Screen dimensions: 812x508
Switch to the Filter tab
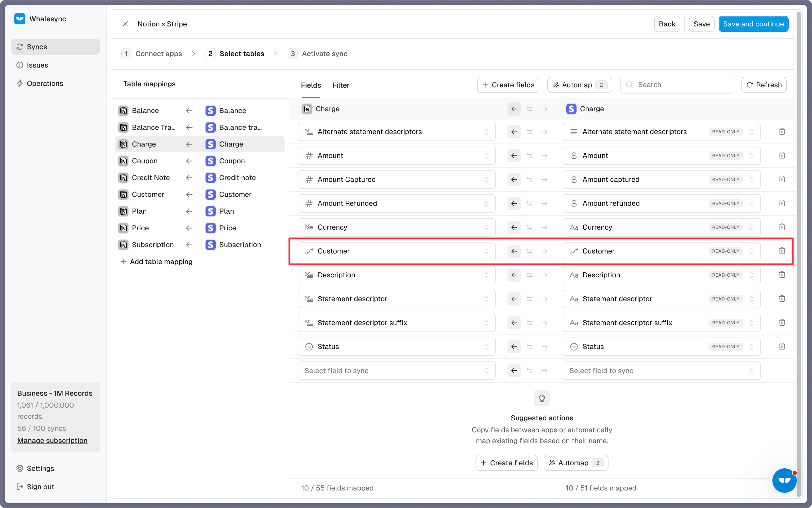pos(341,85)
